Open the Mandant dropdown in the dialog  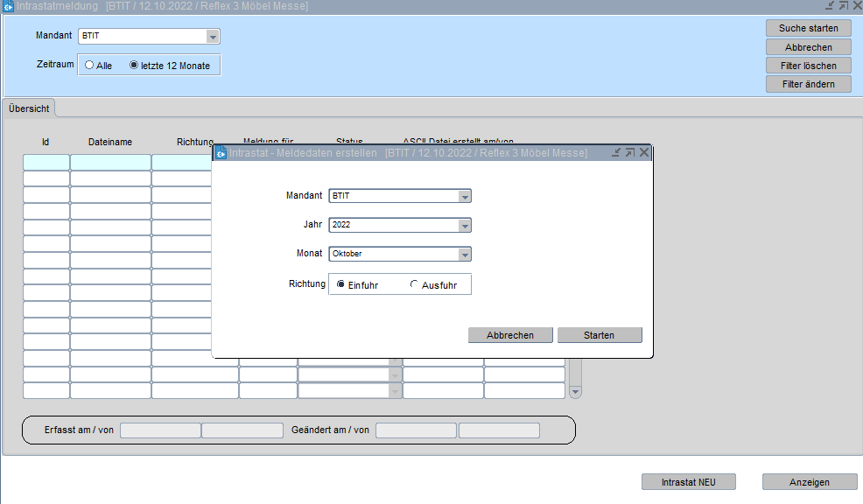tap(465, 196)
